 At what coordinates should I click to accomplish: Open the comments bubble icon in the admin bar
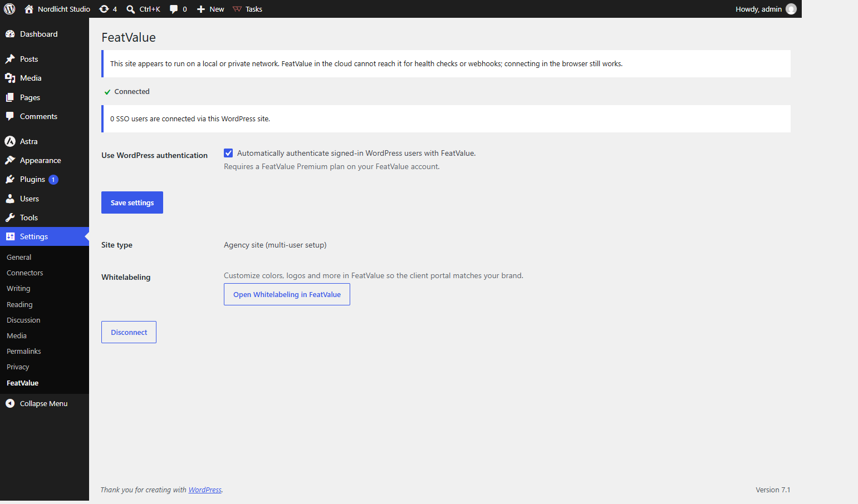(174, 9)
